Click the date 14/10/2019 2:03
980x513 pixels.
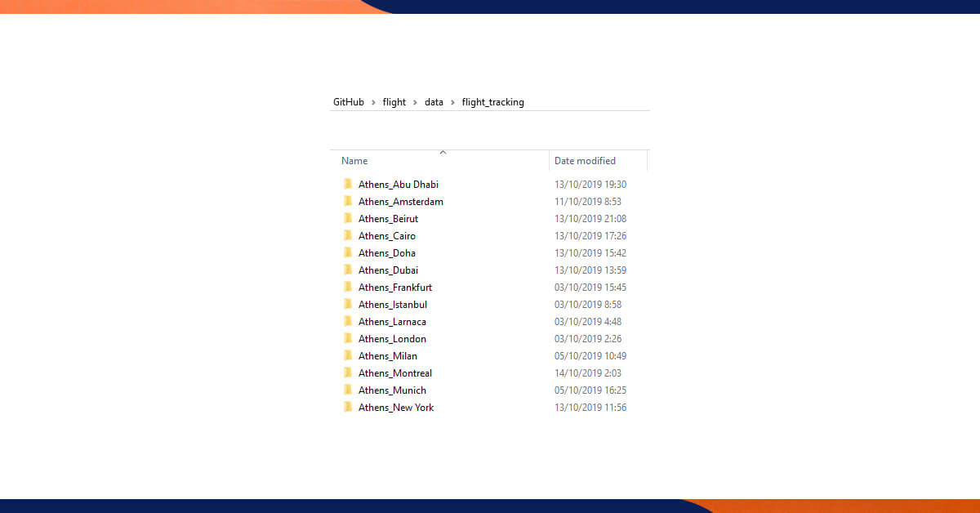[x=588, y=373]
